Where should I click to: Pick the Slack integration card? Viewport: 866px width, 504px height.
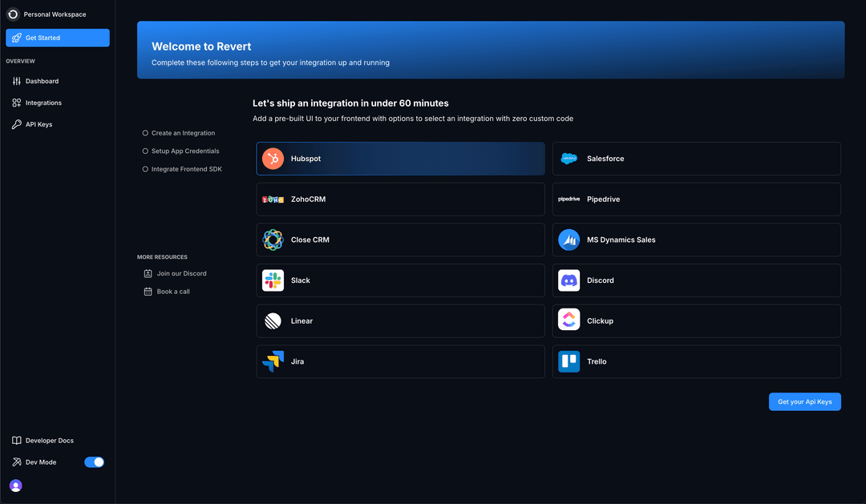(400, 280)
